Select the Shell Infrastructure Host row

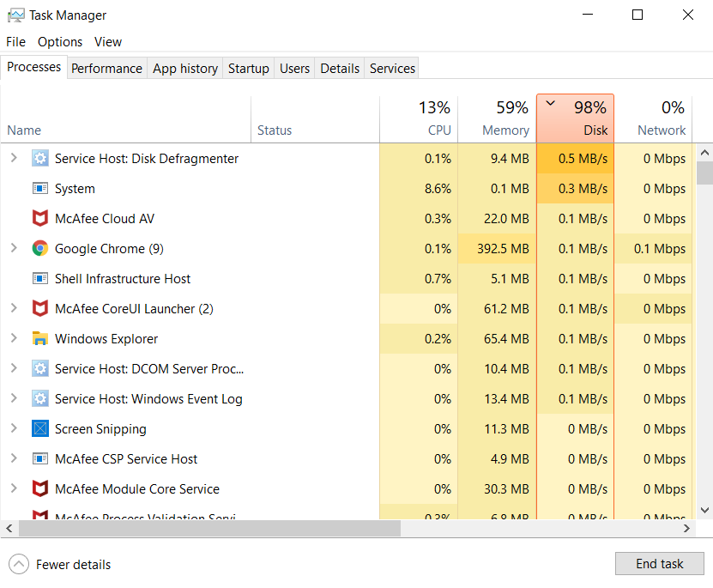tap(346, 278)
